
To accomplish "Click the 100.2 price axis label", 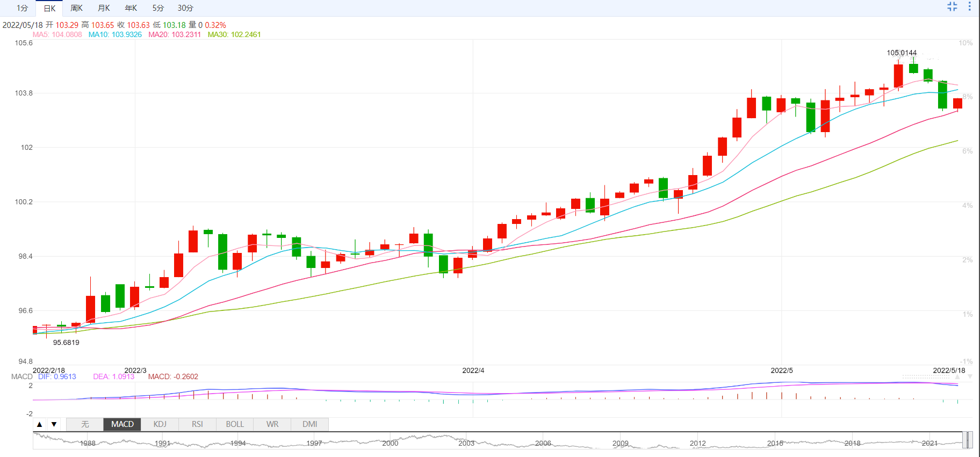I will point(24,202).
